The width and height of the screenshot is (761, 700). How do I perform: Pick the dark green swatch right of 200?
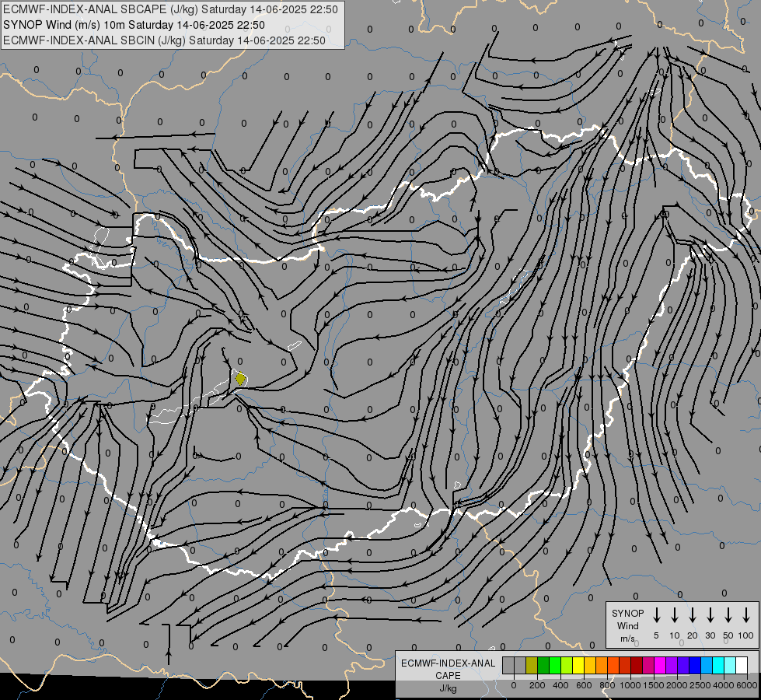pyautogui.click(x=543, y=665)
